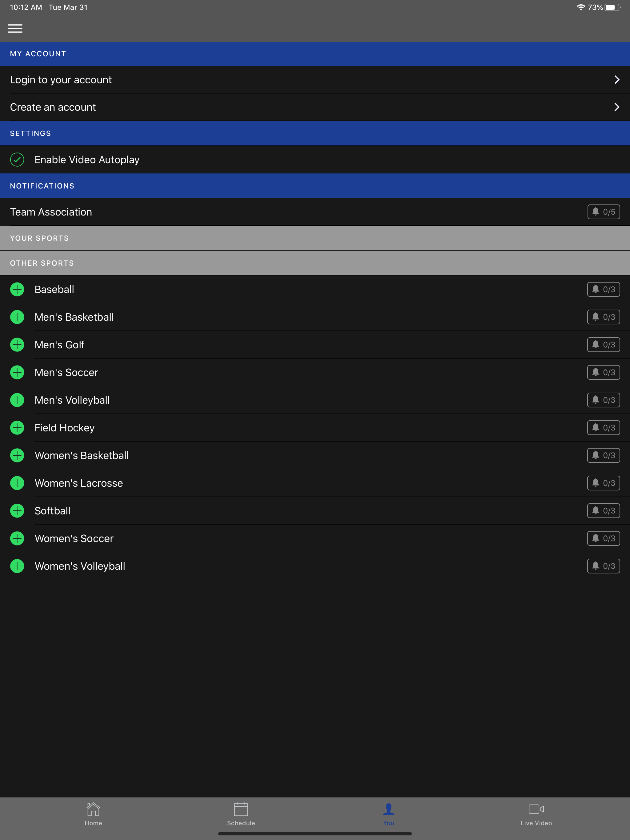
Task: Add Women's Basketball with plus icon
Action: [17, 455]
